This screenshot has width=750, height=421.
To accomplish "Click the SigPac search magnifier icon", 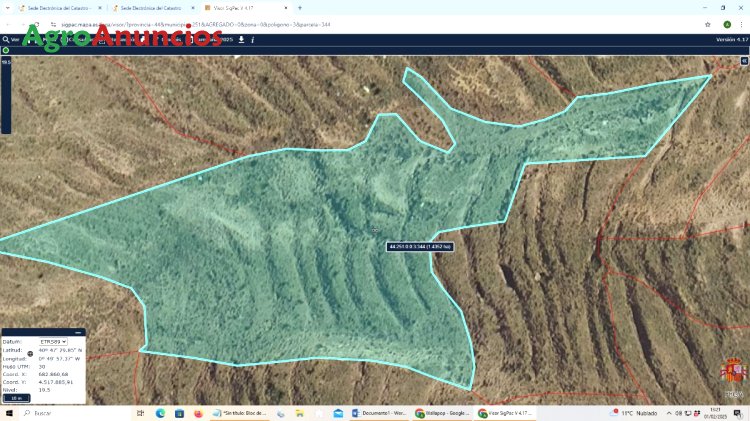I will tap(6, 40).
